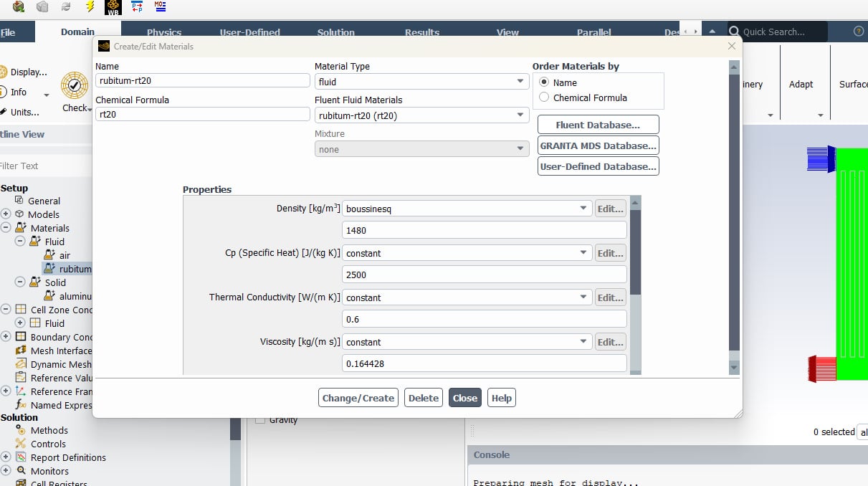Image resolution: width=868 pixels, height=486 pixels.
Task: Click the yellow lightning bolt toolbar icon
Action: [90, 7]
